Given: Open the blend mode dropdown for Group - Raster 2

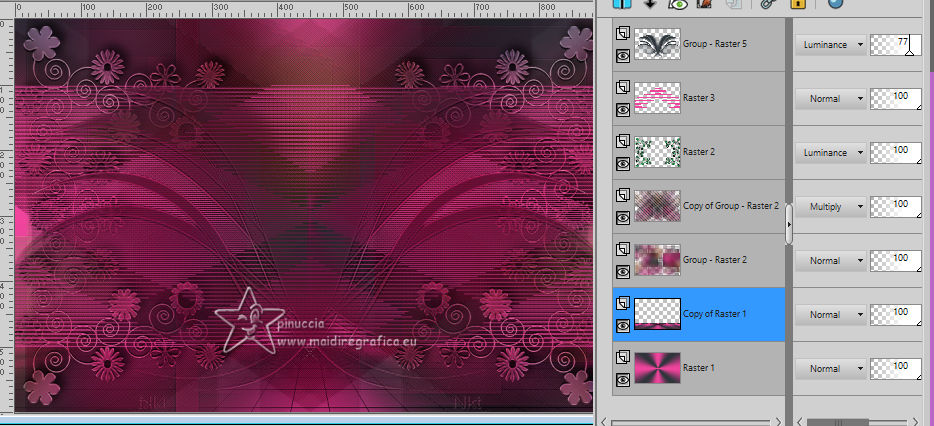Looking at the screenshot, I should pos(830,261).
